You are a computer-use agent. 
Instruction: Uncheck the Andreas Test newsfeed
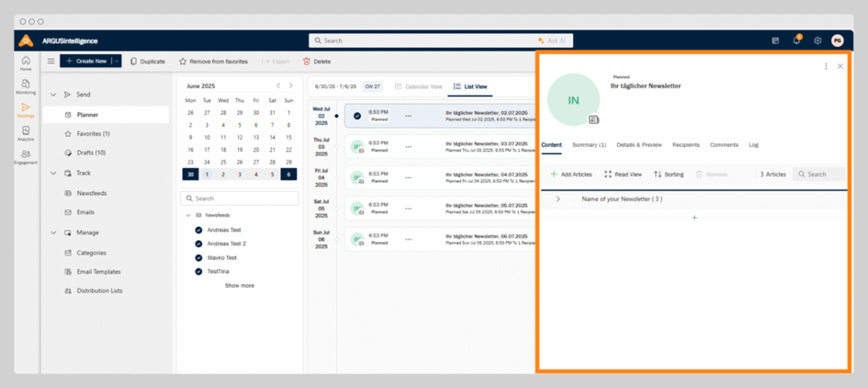tap(198, 230)
